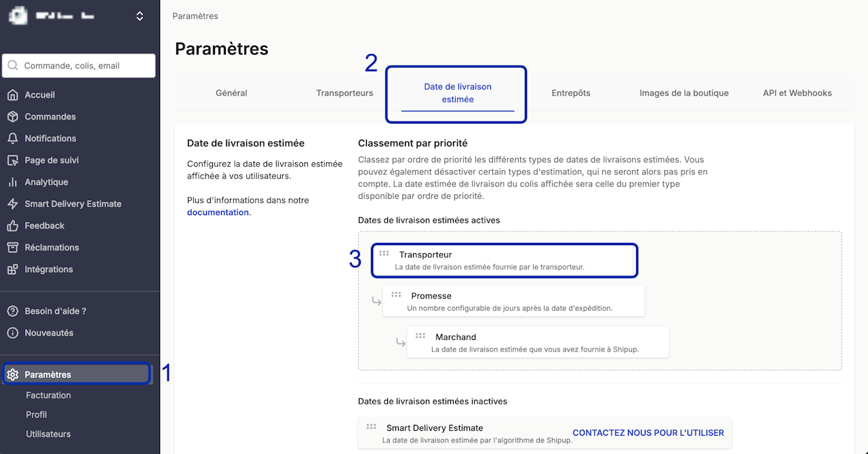Open Commandes via its box icon
Viewport: 868px width, 454px height.
[12, 117]
